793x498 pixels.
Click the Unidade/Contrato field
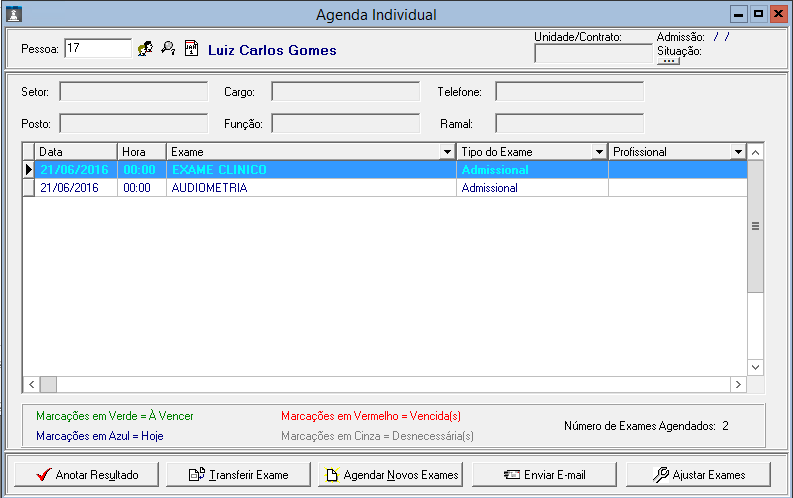click(593, 54)
